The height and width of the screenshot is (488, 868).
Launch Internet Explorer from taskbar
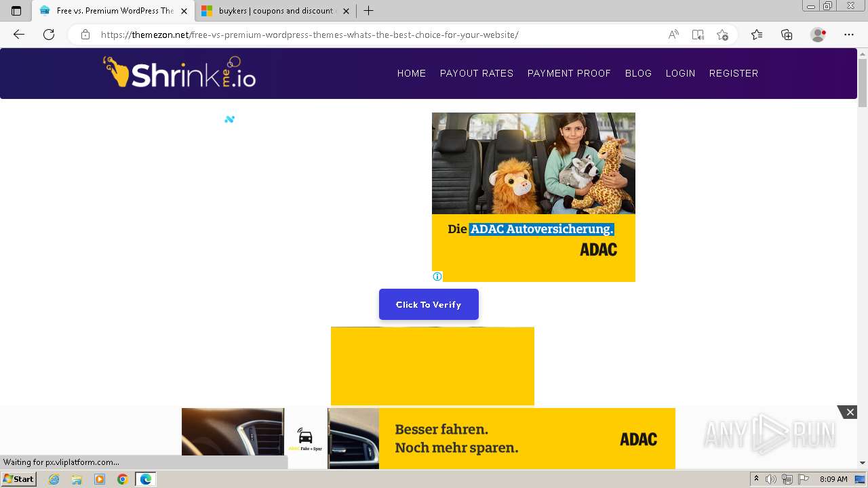(x=54, y=479)
